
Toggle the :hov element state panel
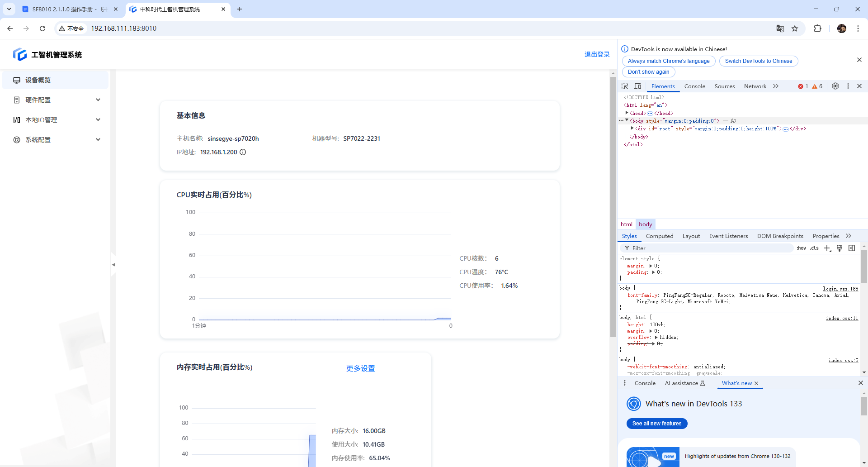click(x=801, y=248)
